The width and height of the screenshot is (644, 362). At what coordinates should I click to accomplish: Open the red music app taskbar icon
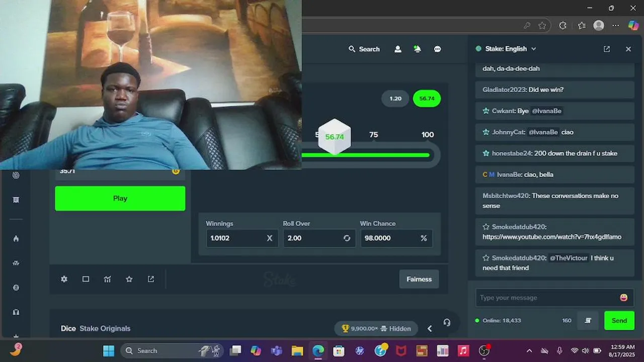463,350
